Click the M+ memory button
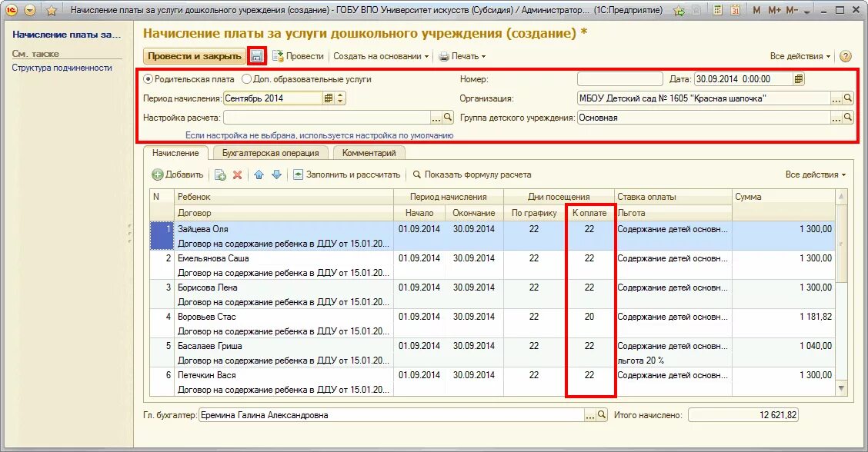 click(774, 10)
